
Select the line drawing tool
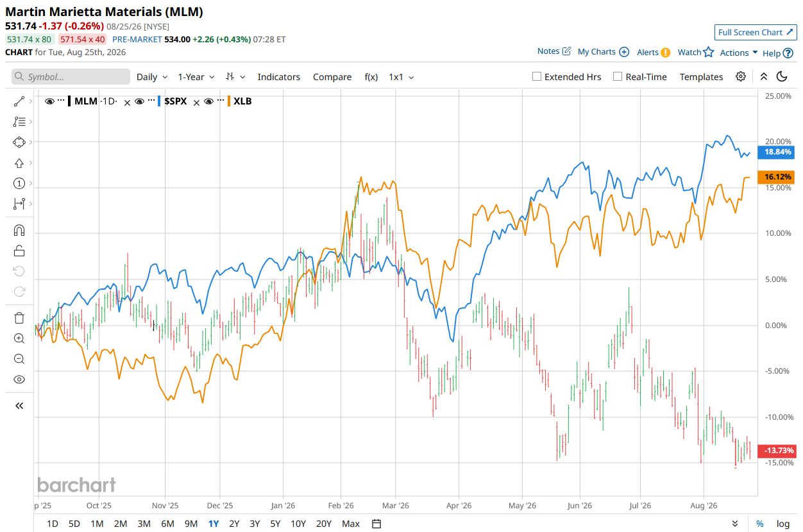tap(19, 101)
